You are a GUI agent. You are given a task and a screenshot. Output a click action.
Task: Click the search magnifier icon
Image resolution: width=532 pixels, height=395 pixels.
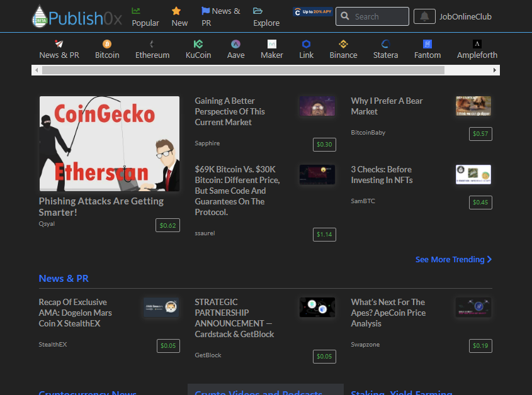pos(345,16)
